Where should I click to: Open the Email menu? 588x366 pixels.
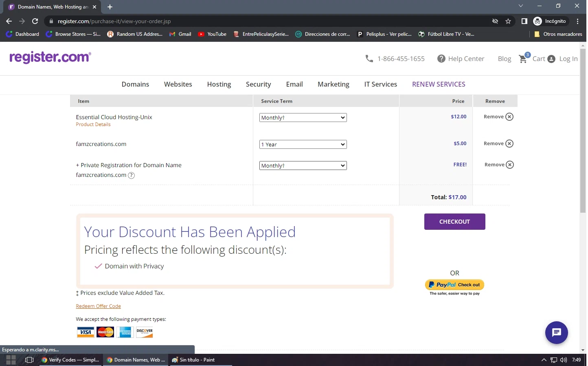[295, 84]
